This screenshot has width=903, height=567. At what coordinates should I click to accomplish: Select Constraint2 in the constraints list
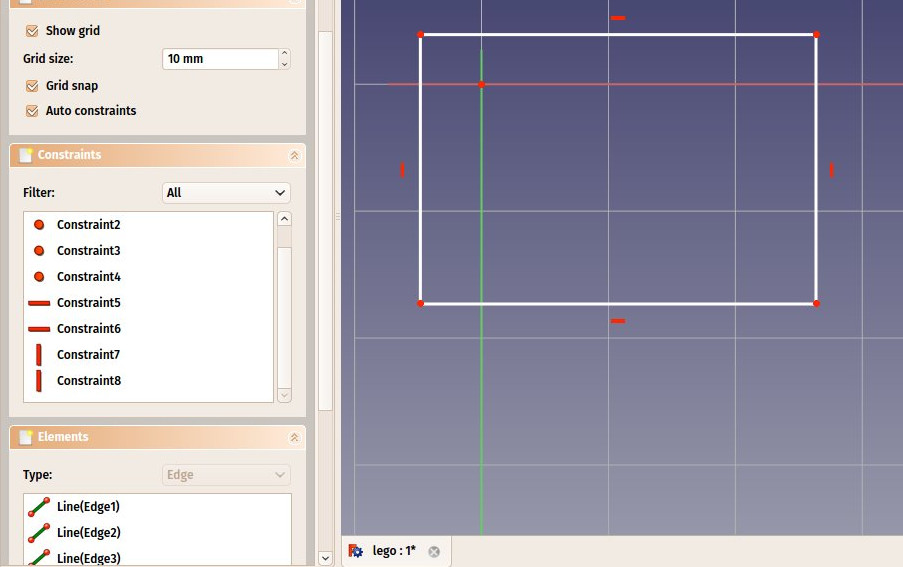148,224
